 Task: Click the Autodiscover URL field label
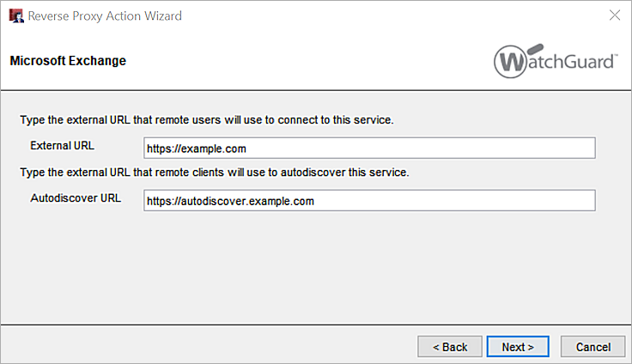click(76, 198)
